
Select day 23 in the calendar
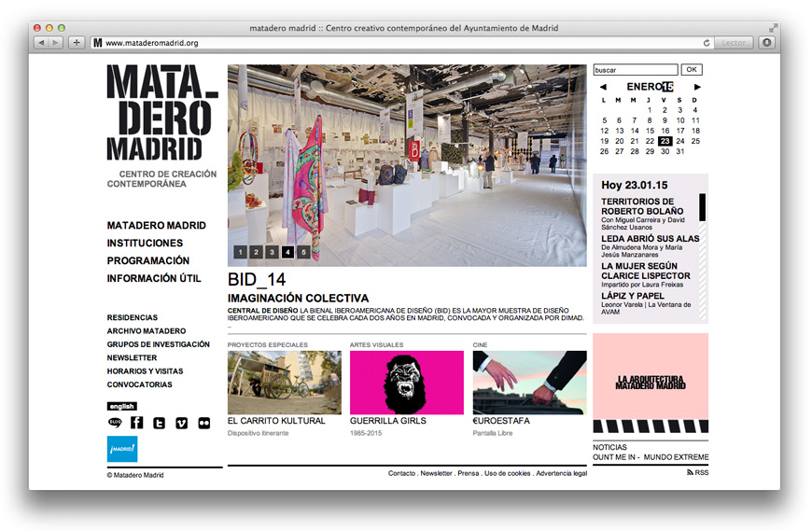pos(665,141)
